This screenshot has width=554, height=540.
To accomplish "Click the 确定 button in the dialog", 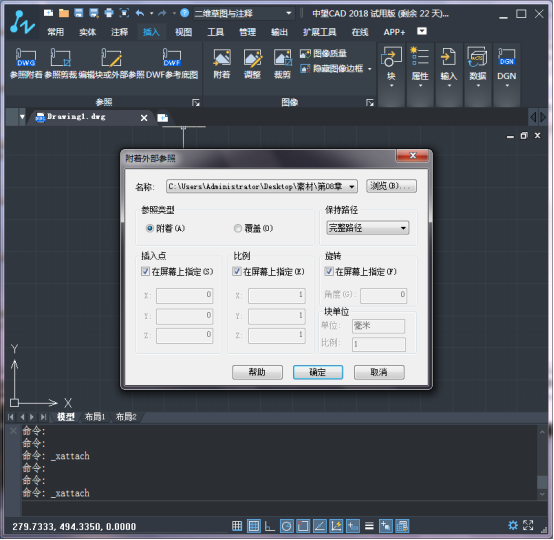I will [x=318, y=372].
